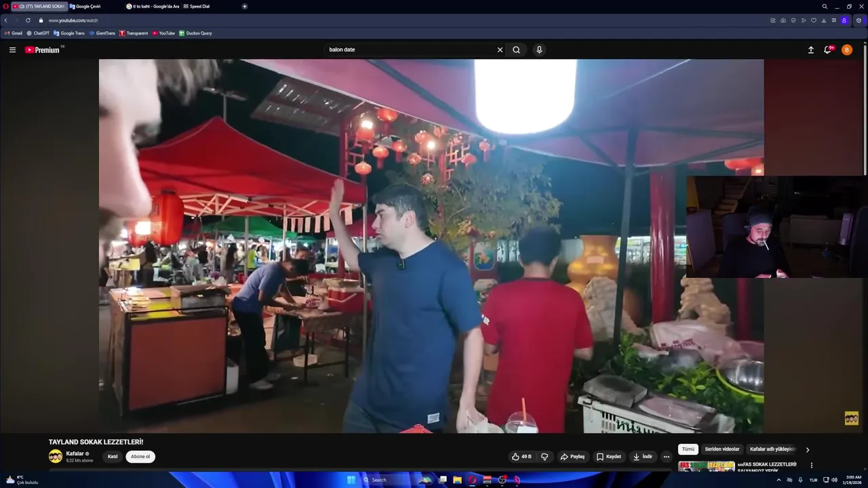Open ad blocker shield icon
This screenshot has width=868, height=488.
793,20
